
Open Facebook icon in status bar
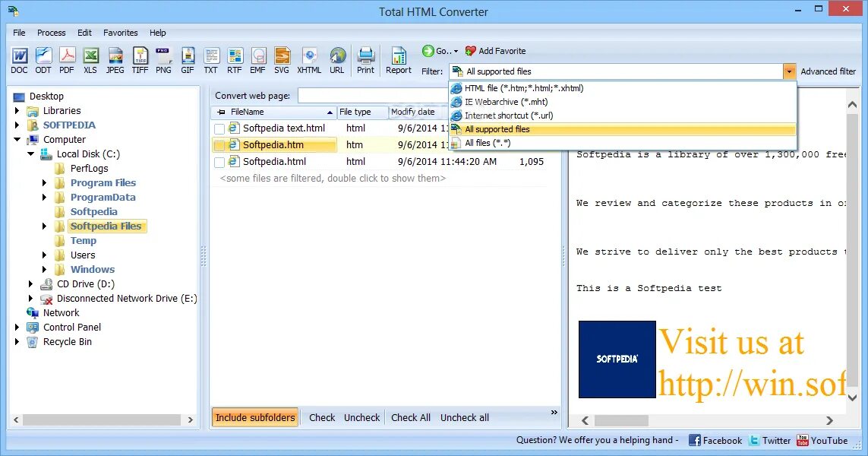click(695, 441)
